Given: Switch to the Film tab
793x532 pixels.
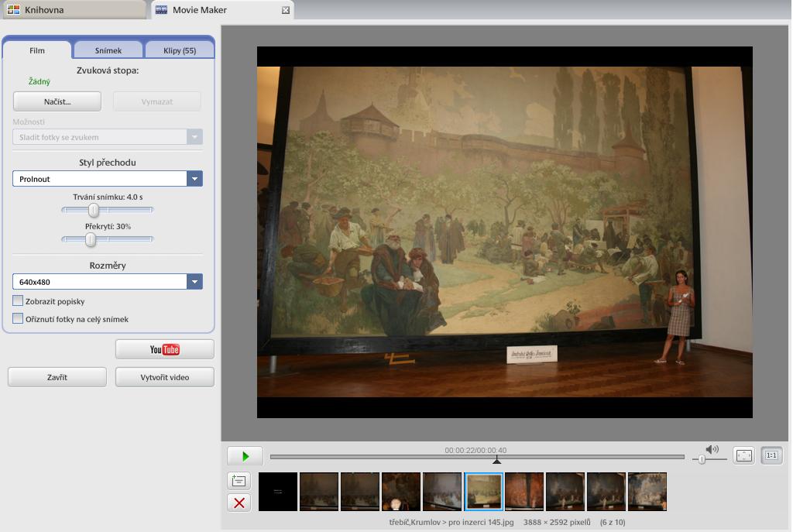Looking at the screenshot, I should pos(37,50).
